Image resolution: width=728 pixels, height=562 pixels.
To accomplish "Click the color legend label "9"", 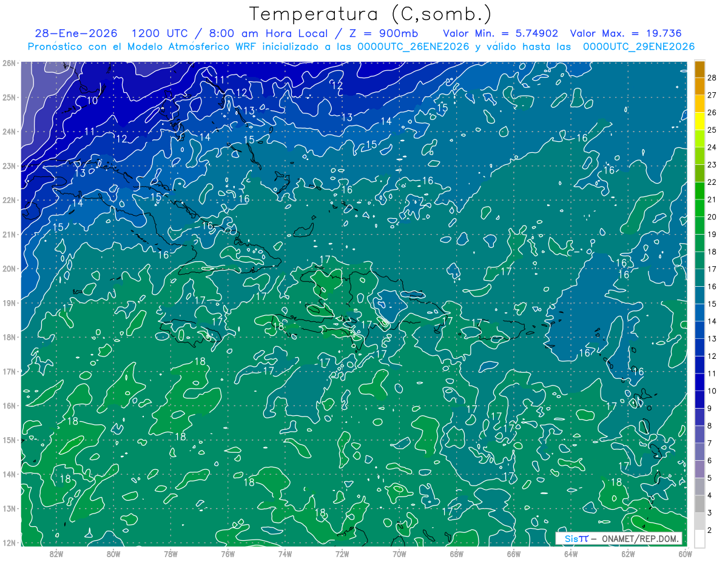I will click(x=709, y=408).
